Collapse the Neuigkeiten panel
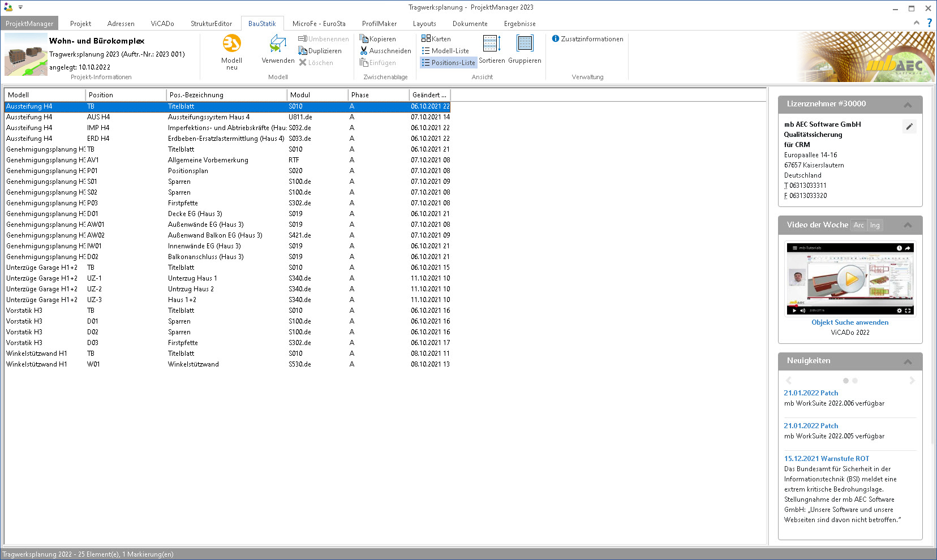The image size is (937, 560). 908,361
